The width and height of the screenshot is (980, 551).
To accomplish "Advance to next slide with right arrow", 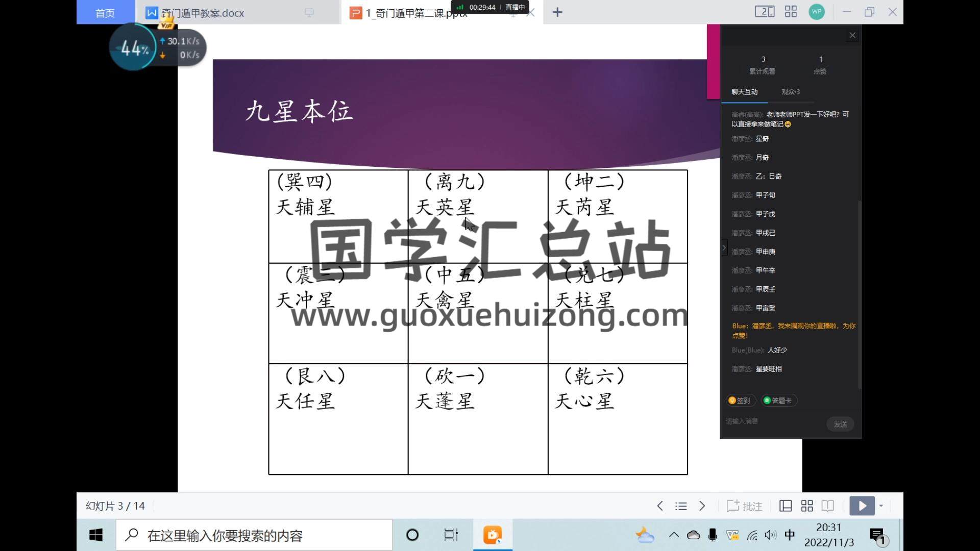I will point(702,506).
